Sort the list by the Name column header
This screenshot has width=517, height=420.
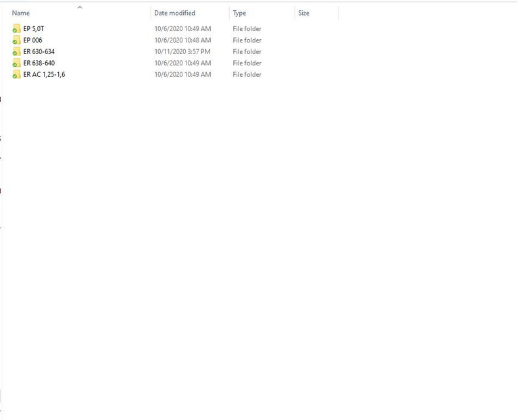pyautogui.click(x=21, y=14)
